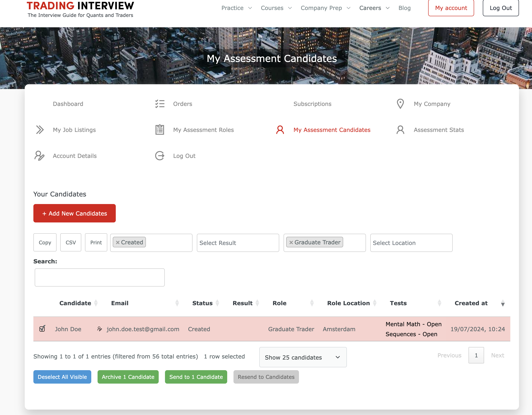532x415 pixels.
Task: Open the Select Result filter dropdown
Action: pos(238,243)
